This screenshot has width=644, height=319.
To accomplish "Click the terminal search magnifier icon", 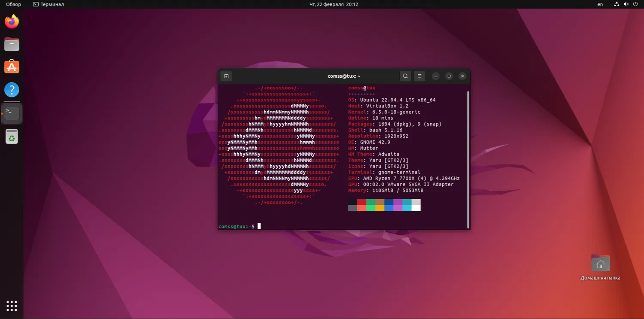I will [405, 76].
